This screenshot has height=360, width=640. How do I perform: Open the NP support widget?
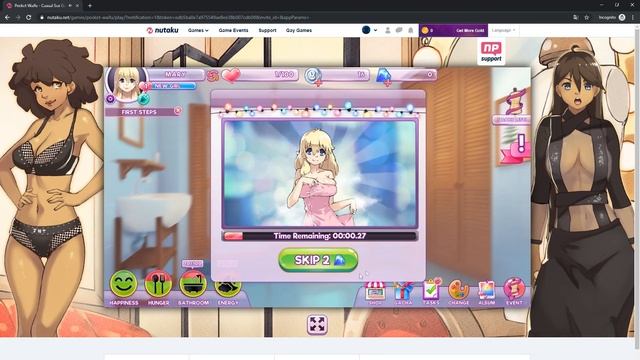(x=491, y=53)
